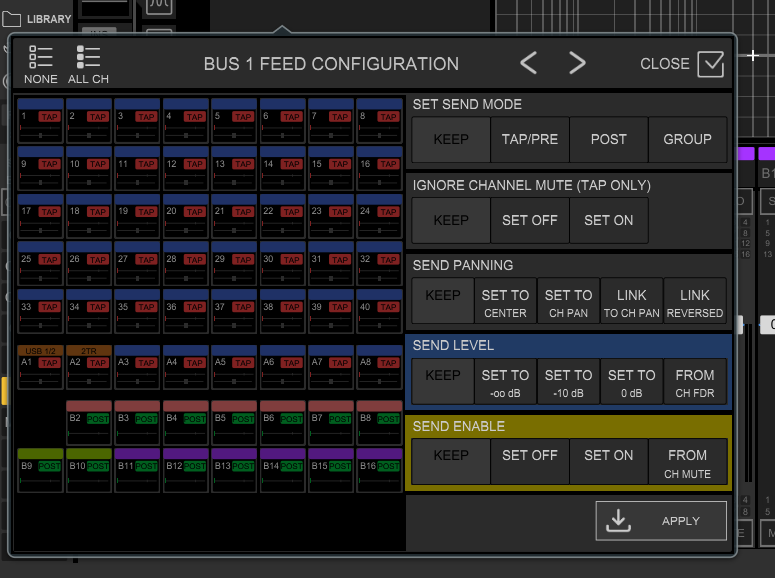775x578 pixels.
Task: Set Ignore Channel Mute to OFF
Action: [529, 221]
